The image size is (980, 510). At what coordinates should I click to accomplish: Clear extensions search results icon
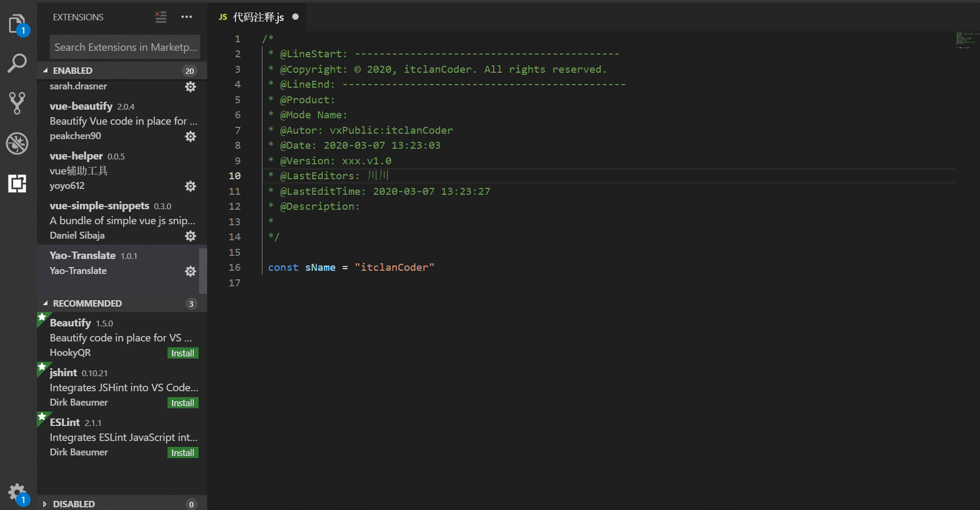(x=161, y=17)
